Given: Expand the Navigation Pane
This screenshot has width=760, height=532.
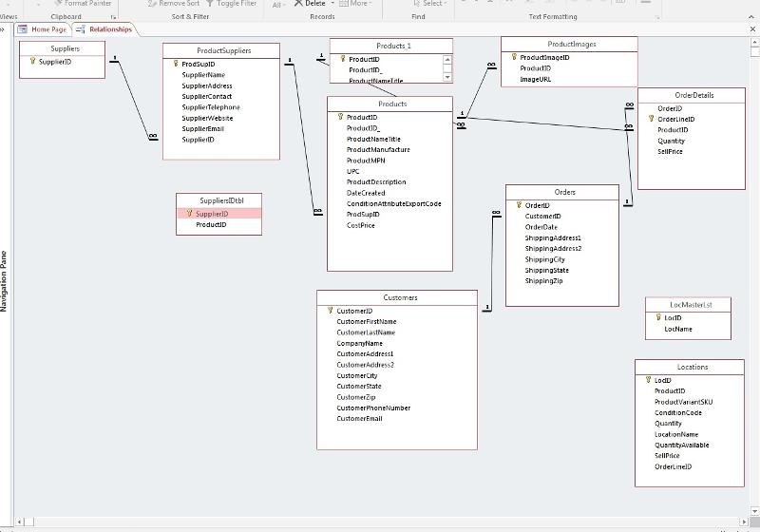Looking at the screenshot, I should click(x=3, y=29).
